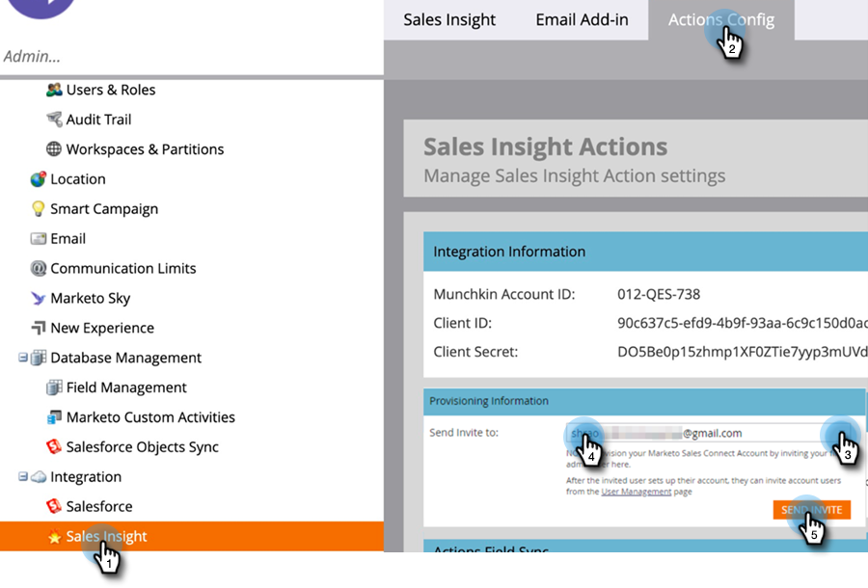
Task: Open Email admin settings
Action: (x=68, y=238)
